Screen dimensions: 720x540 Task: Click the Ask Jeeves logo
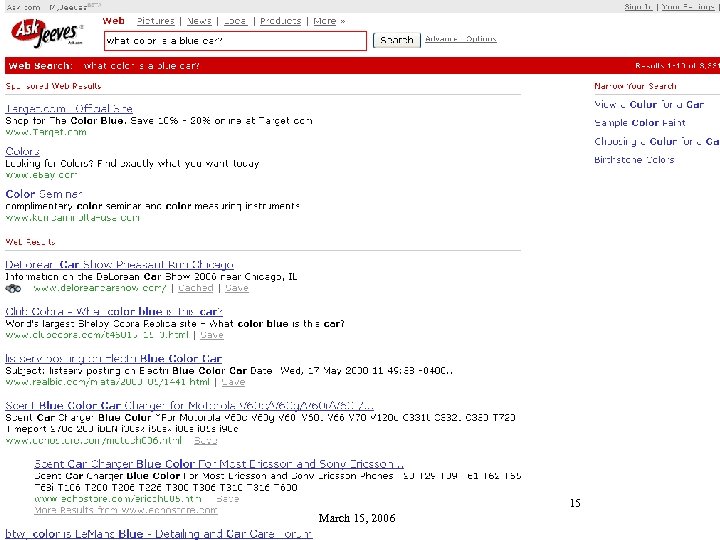(x=47, y=33)
